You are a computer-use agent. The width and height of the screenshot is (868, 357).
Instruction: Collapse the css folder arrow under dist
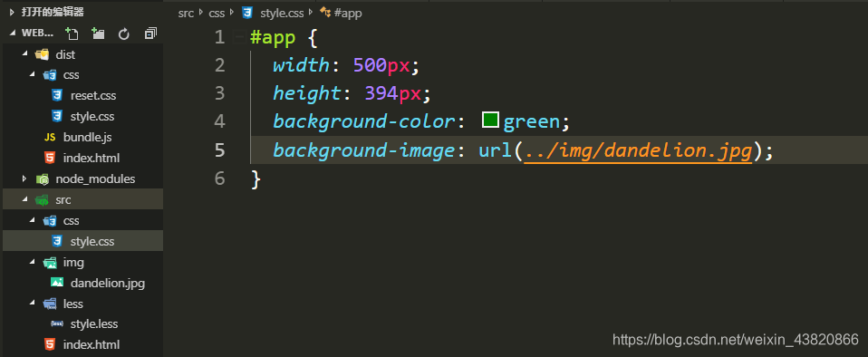32,74
